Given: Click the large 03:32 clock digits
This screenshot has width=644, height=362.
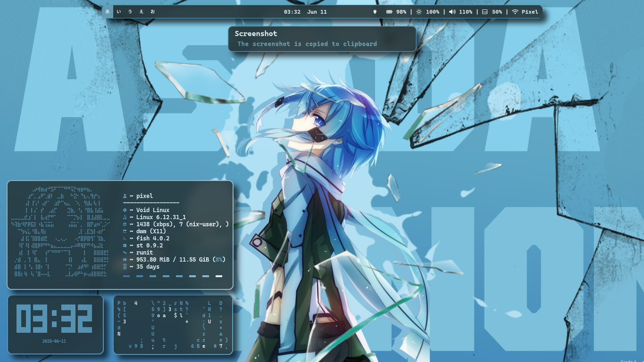Looking at the screenshot, I should coord(55,319).
